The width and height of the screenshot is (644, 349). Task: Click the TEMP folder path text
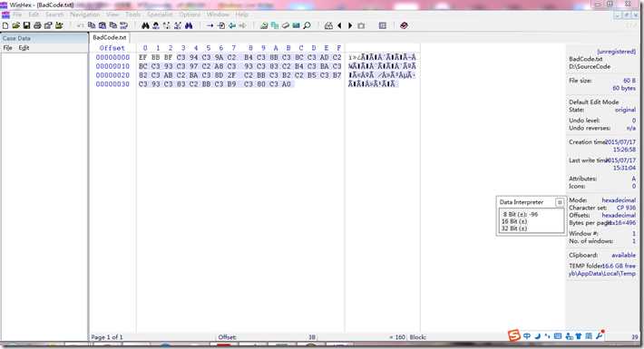(602, 274)
